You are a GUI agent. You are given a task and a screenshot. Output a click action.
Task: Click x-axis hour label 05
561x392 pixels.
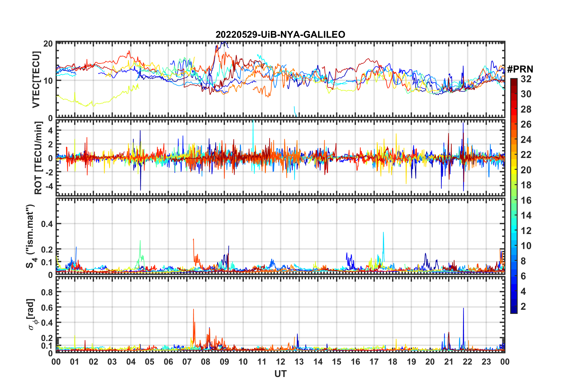[x=150, y=362]
